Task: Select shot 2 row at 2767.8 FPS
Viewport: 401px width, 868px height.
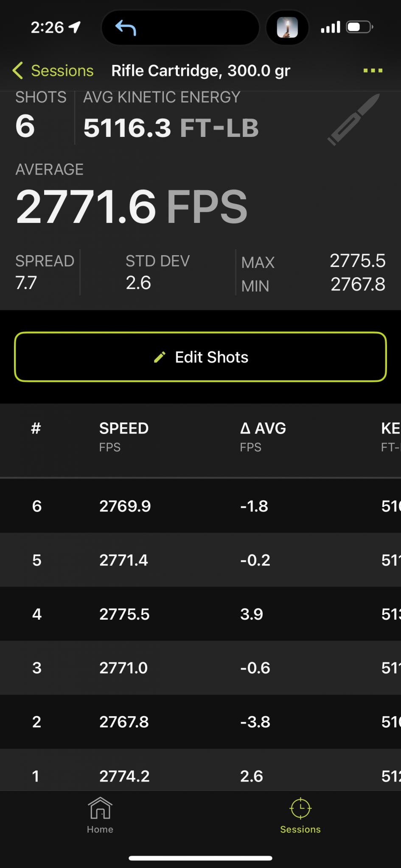Action: 200,721
